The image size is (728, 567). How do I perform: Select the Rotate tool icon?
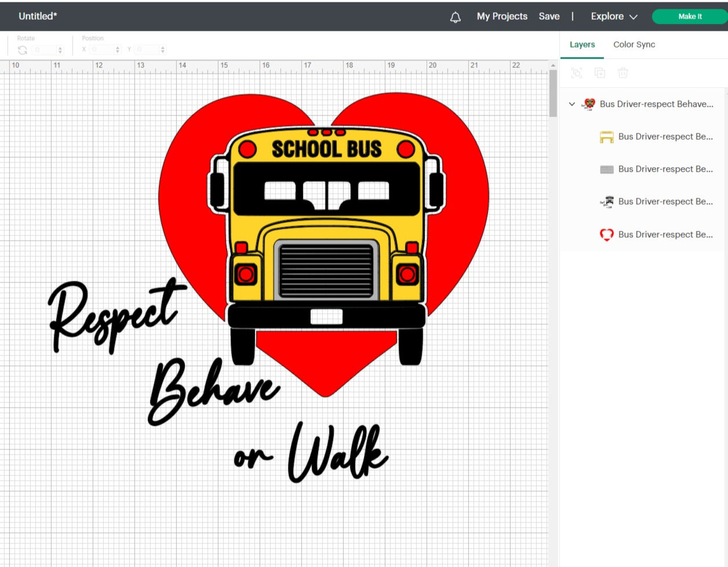[x=22, y=50]
